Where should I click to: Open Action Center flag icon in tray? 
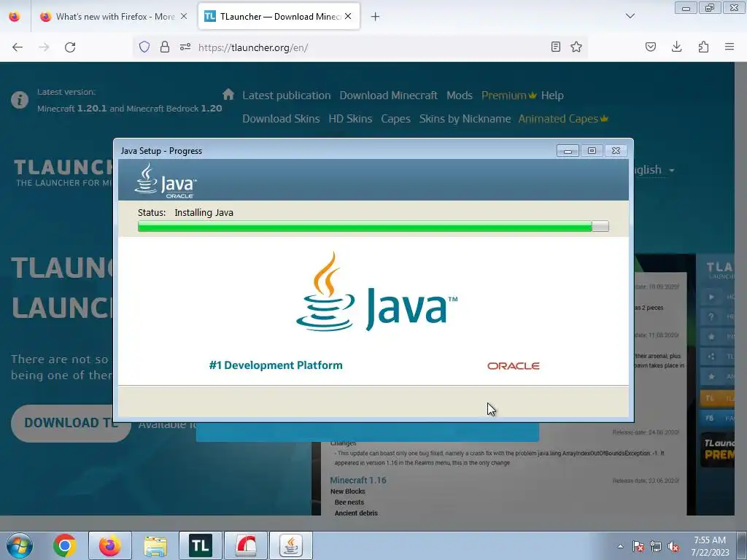pyautogui.click(x=638, y=546)
